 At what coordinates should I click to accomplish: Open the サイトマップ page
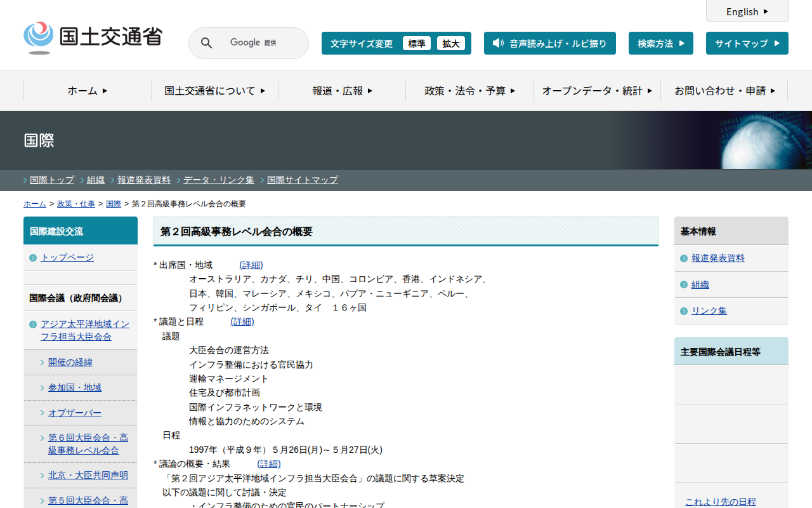point(747,43)
